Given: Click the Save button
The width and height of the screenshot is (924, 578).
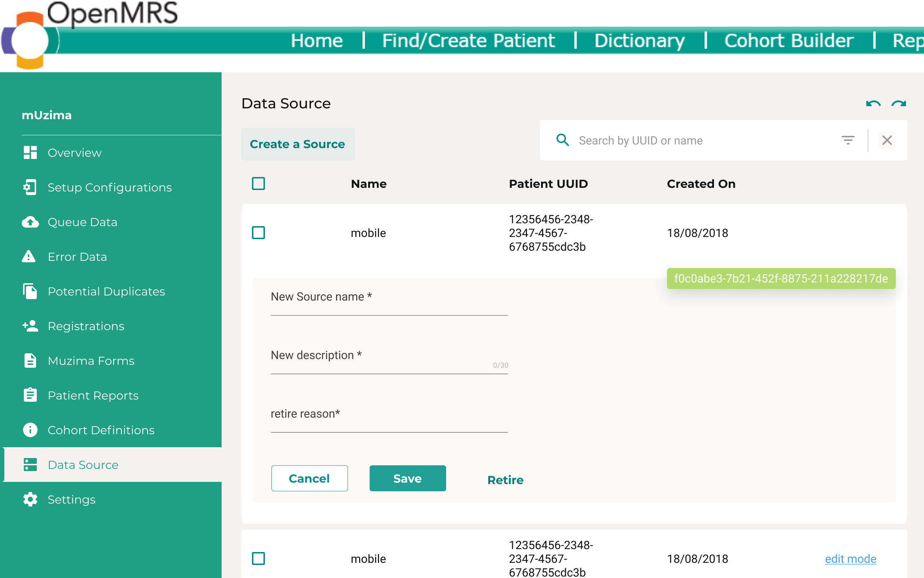Looking at the screenshot, I should coord(407,478).
